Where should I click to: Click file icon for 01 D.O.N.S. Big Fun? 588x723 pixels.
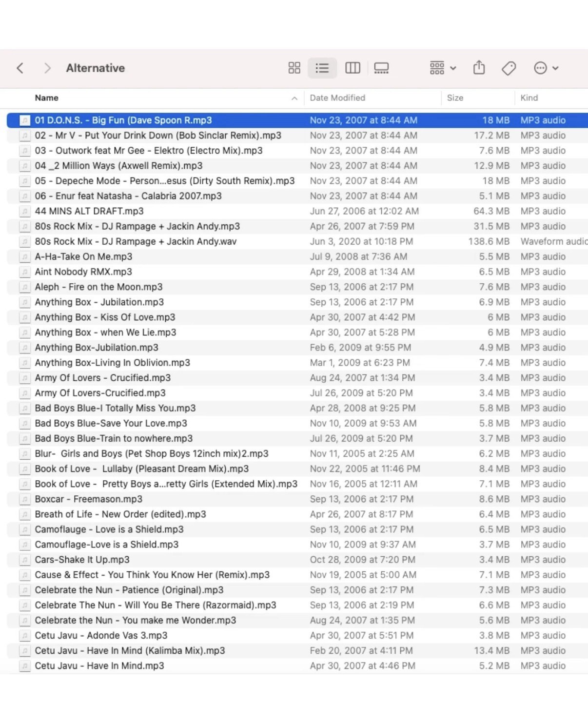[x=24, y=120]
